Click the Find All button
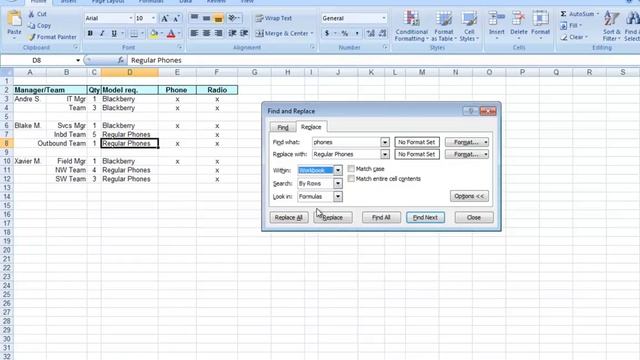Image resolution: width=640 pixels, height=360 pixels. tap(381, 218)
